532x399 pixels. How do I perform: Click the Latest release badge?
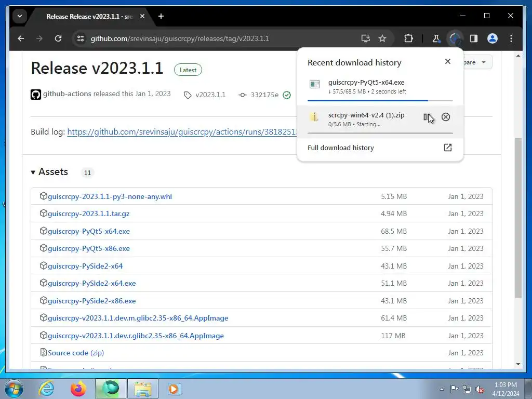click(188, 70)
